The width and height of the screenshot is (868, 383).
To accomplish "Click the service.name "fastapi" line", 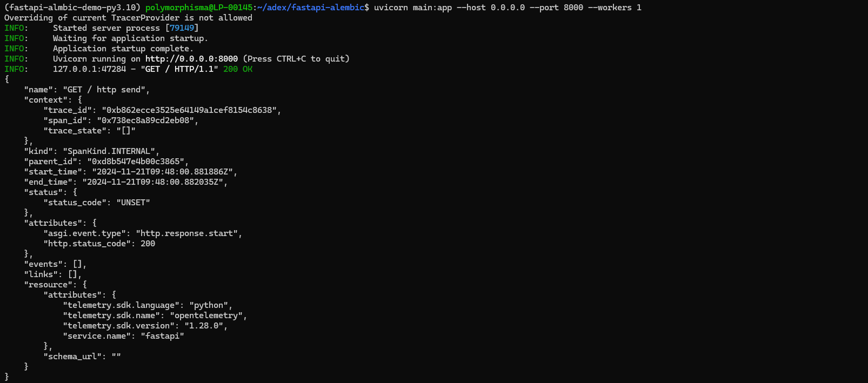I will [123, 336].
